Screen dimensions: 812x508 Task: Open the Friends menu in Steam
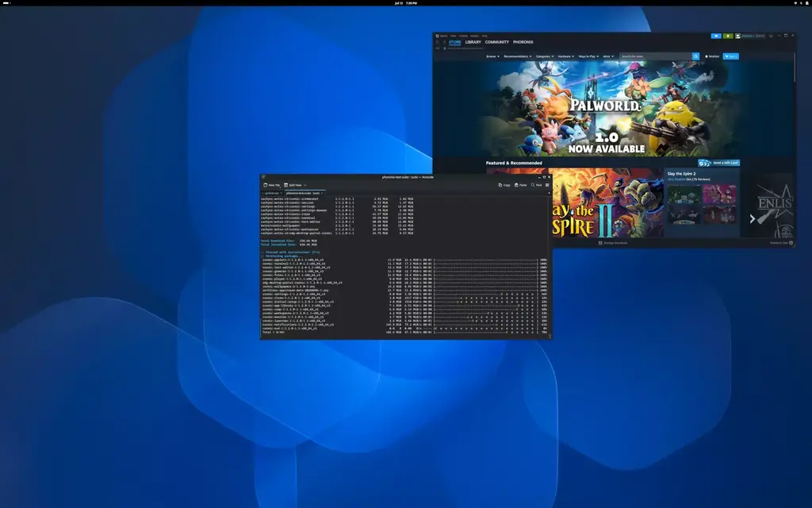tap(463, 36)
